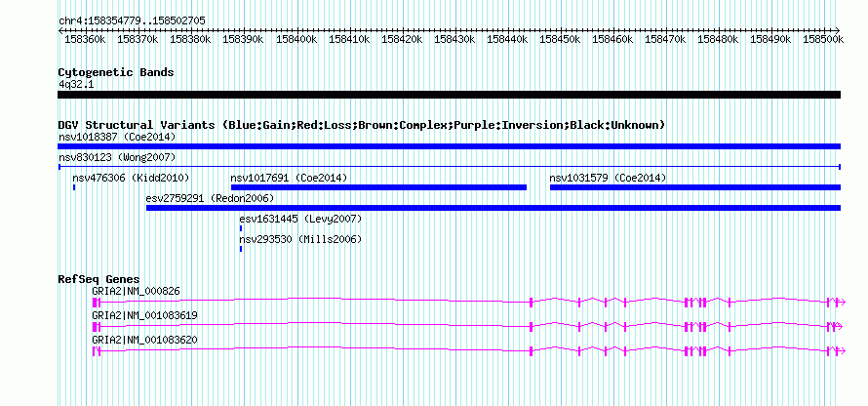Viewport: 868px width, 406px height.
Task: Click the 158360k ruler tick label
Action: point(83,39)
